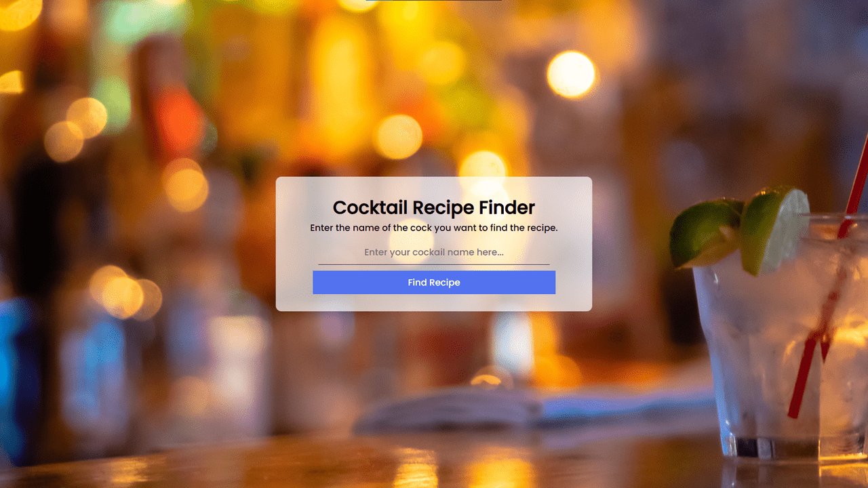
Task: Click the placeholder 'Enter your cockail name here...'
Action: 434,252
